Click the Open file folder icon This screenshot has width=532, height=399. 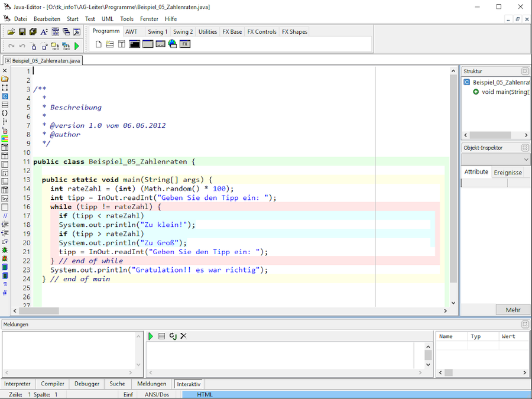(11, 32)
